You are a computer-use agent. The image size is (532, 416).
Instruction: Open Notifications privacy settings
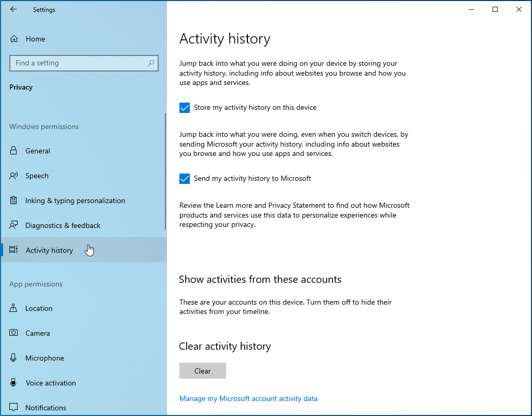(x=46, y=408)
